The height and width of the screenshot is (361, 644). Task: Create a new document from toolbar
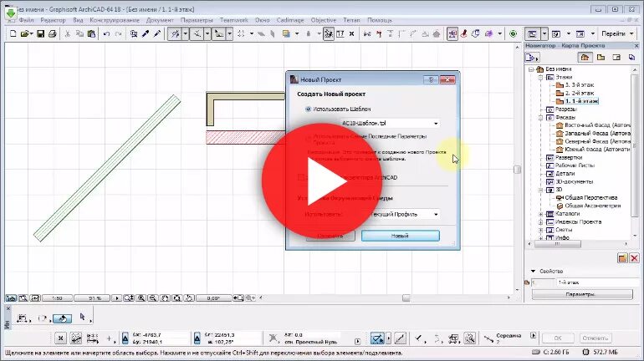coord(13,33)
